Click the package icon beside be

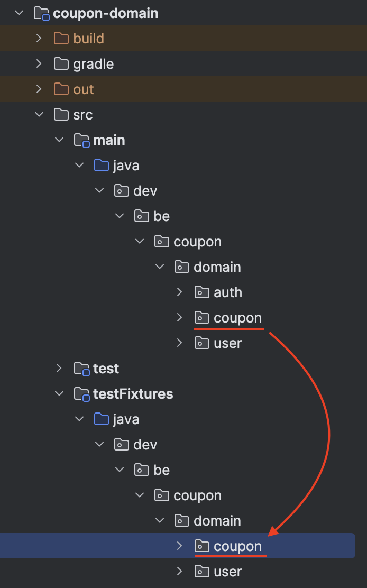pos(141,216)
